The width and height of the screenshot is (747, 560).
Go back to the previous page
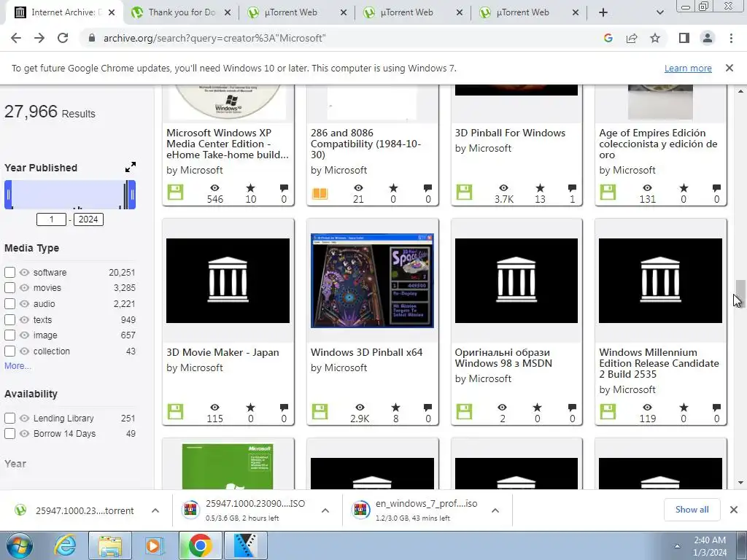point(16,38)
